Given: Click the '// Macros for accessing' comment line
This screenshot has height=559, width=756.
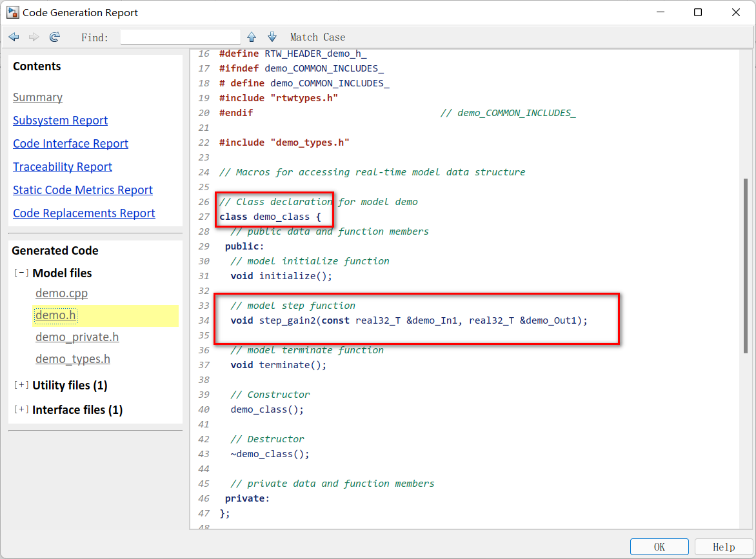Looking at the screenshot, I should click(x=372, y=172).
